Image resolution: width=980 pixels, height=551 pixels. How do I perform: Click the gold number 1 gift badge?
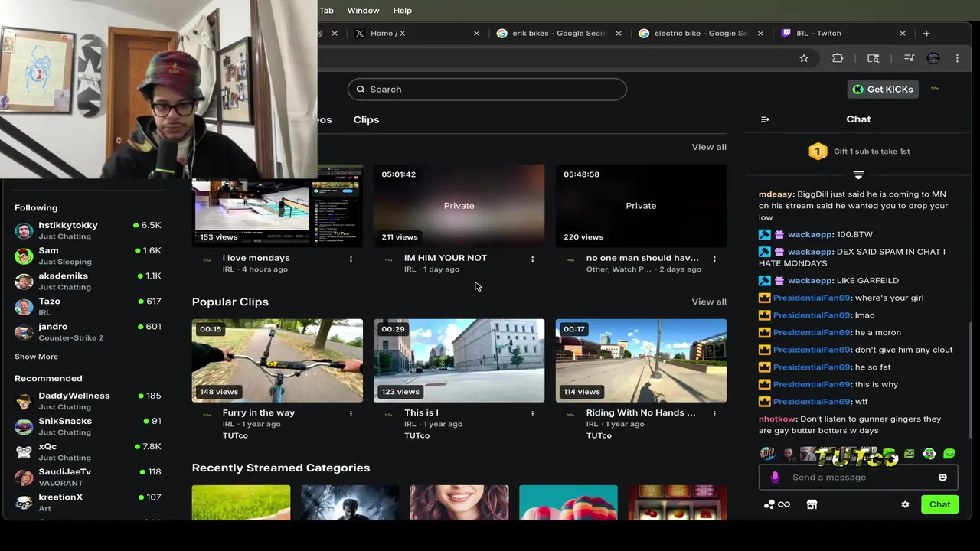[x=818, y=152]
